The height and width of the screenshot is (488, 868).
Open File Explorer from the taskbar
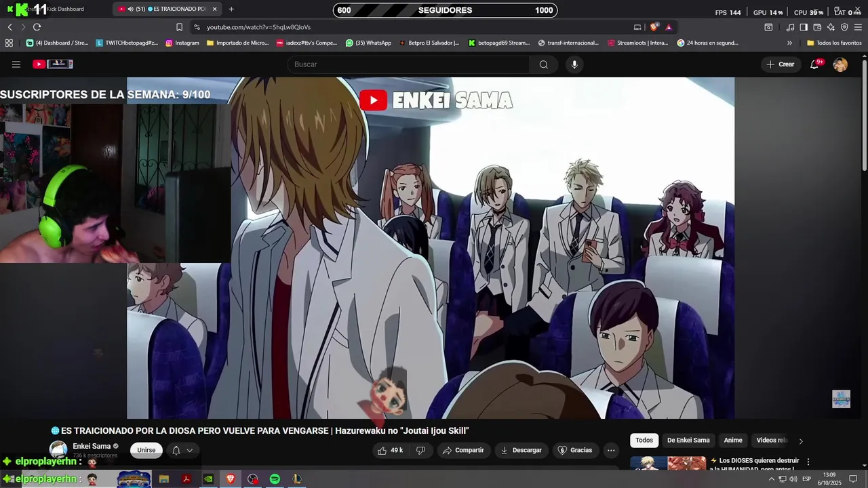pyautogui.click(x=164, y=479)
